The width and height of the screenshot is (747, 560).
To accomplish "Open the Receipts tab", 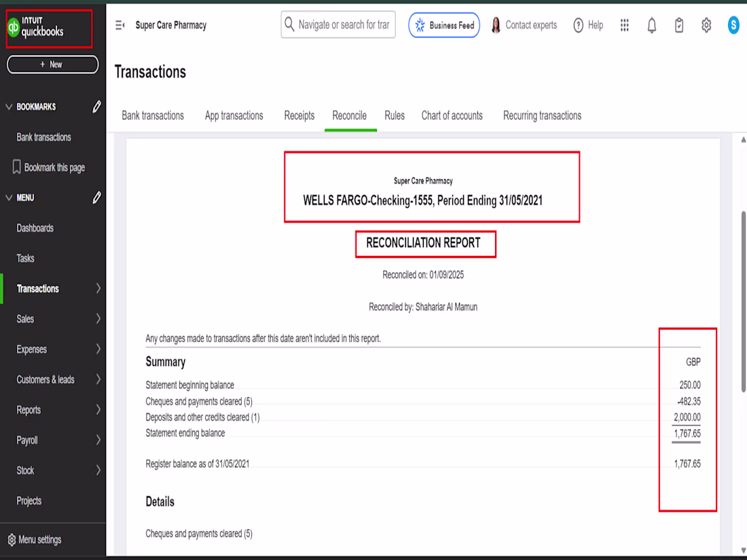I will (x=299, y=115).
